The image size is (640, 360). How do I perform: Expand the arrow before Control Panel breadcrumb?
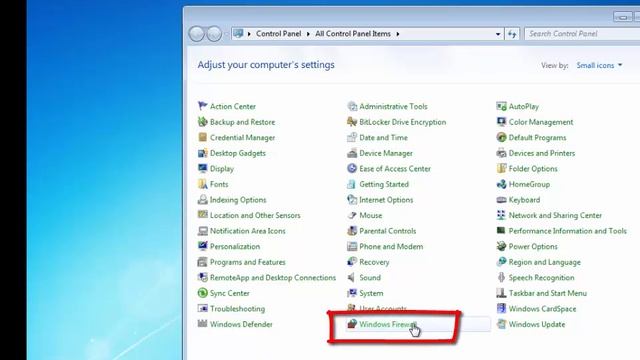pyautogui.click(x=249, y=34)
